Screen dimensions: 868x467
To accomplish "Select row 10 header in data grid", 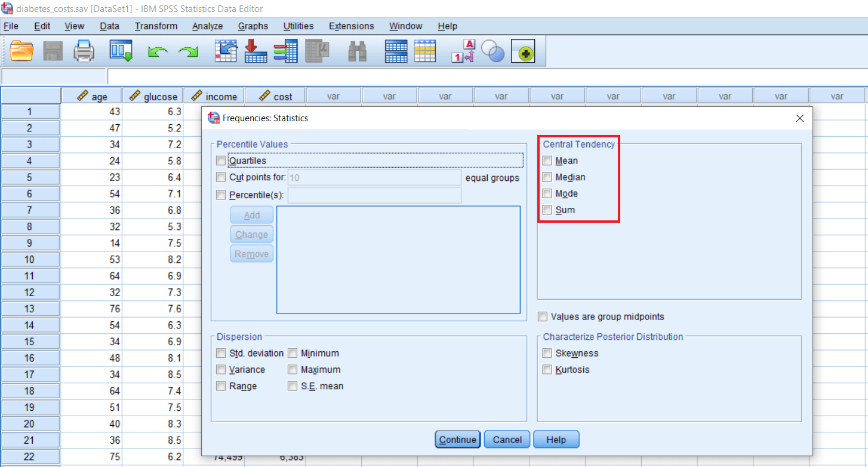I will point(30,260).
